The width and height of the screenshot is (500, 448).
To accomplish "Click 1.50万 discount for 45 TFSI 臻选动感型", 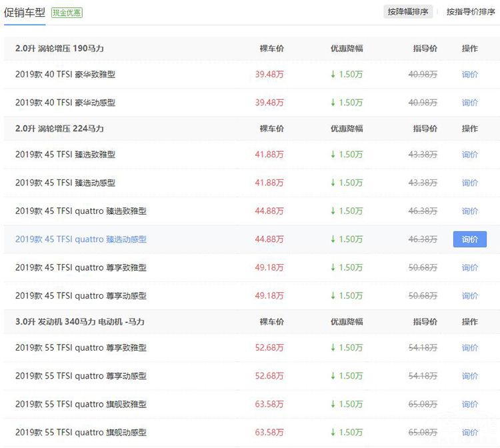I will pos(347,183).
